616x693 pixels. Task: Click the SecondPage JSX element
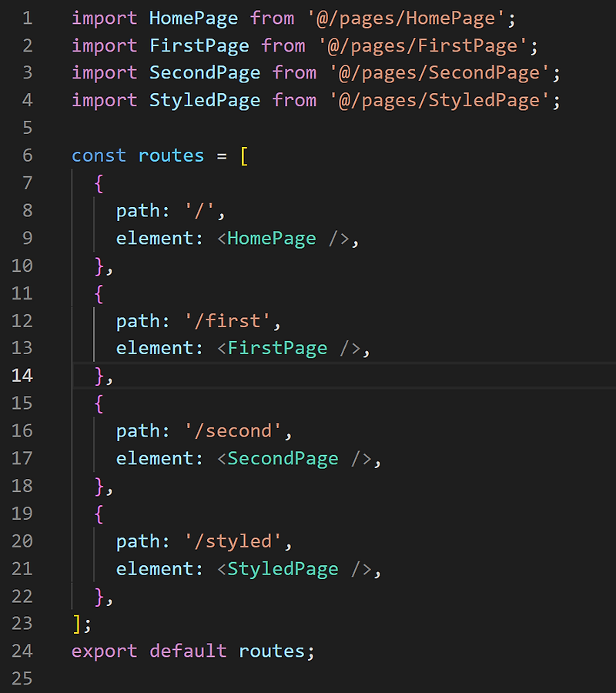click(x=281, y=458)
